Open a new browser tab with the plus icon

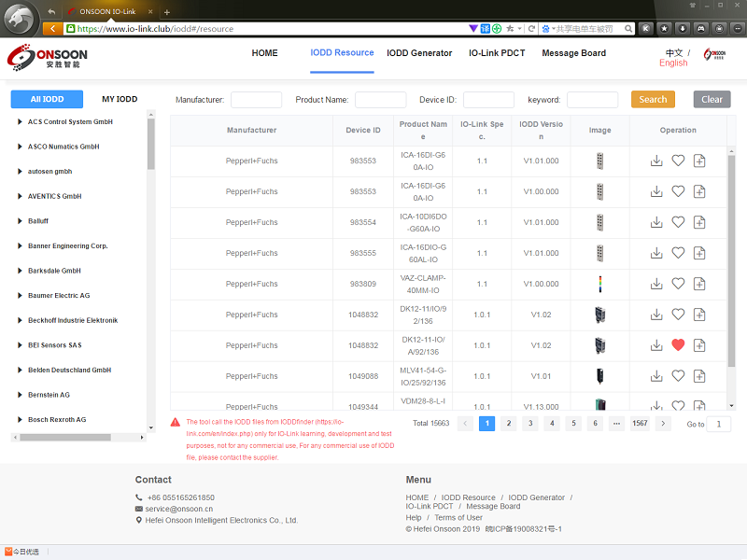tap(167, 12)
